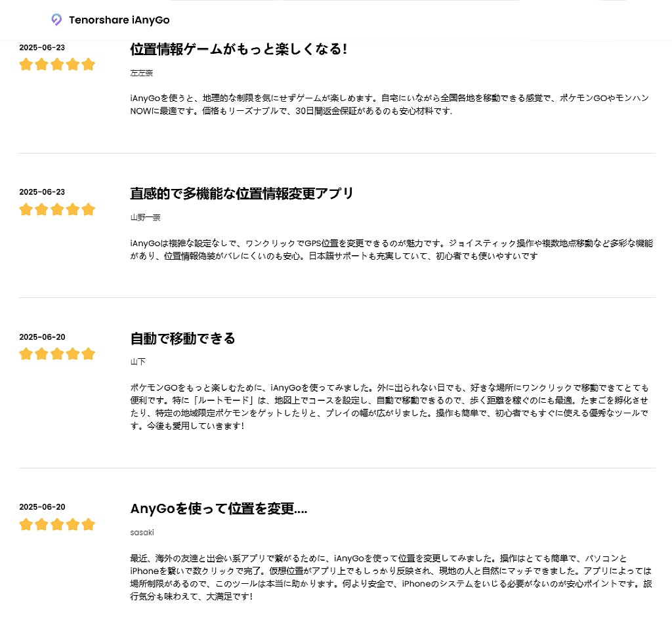Click the first star of 左左奈's review

pyautogui.click(x=26, y=64)
